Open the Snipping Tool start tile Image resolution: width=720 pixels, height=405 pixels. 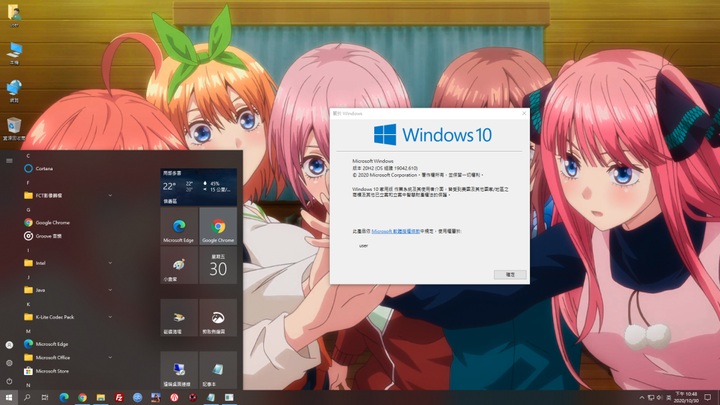218,318
